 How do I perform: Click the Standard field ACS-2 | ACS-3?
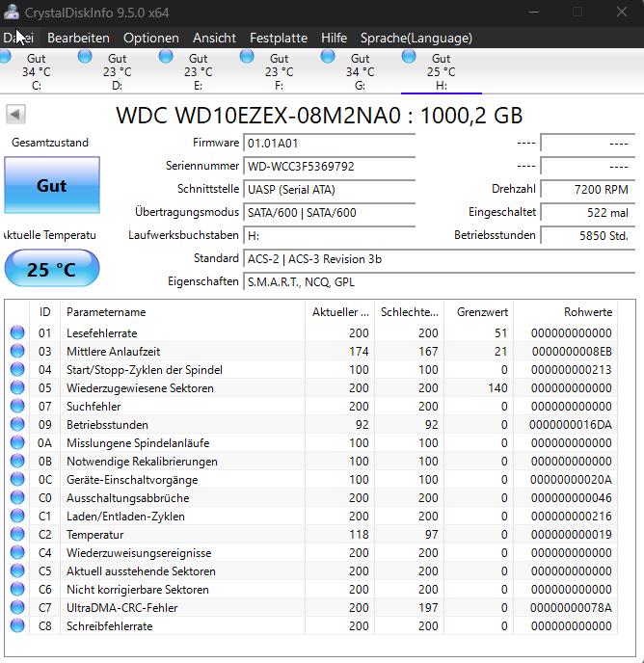tap(440, 259)
